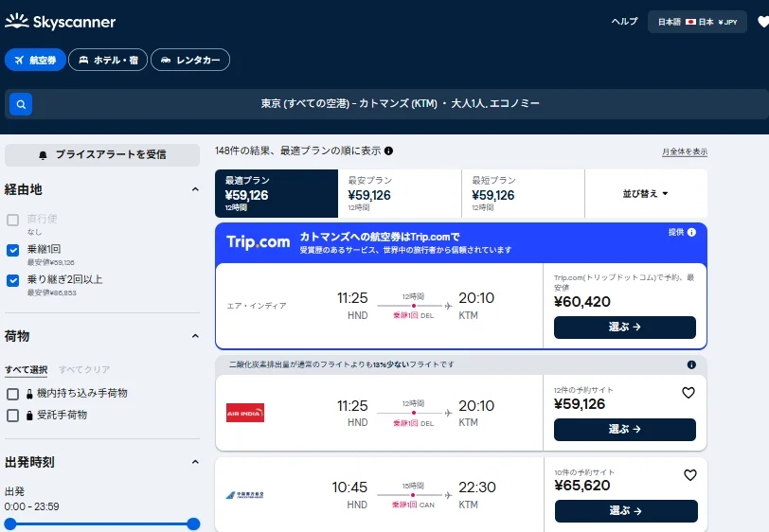The image size is (769, 532).
Task: Click エア・インディア airline name
Action: [257, 306]
